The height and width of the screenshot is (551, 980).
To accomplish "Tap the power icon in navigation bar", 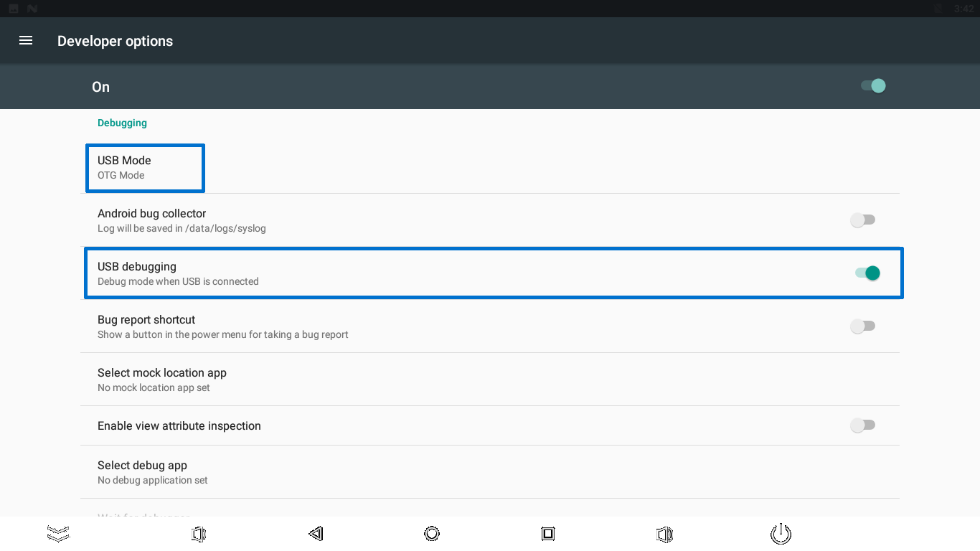I will click(x=781, y=534).
